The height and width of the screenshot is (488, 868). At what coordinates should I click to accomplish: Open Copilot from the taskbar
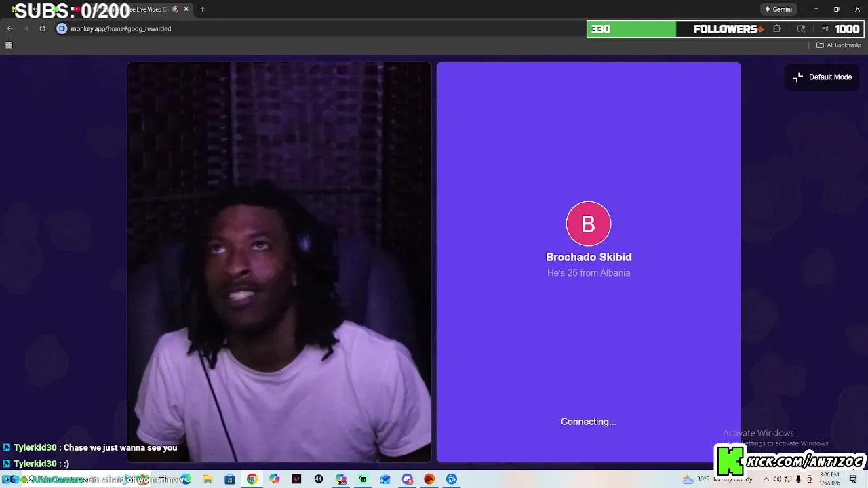[x=274, y=479]
